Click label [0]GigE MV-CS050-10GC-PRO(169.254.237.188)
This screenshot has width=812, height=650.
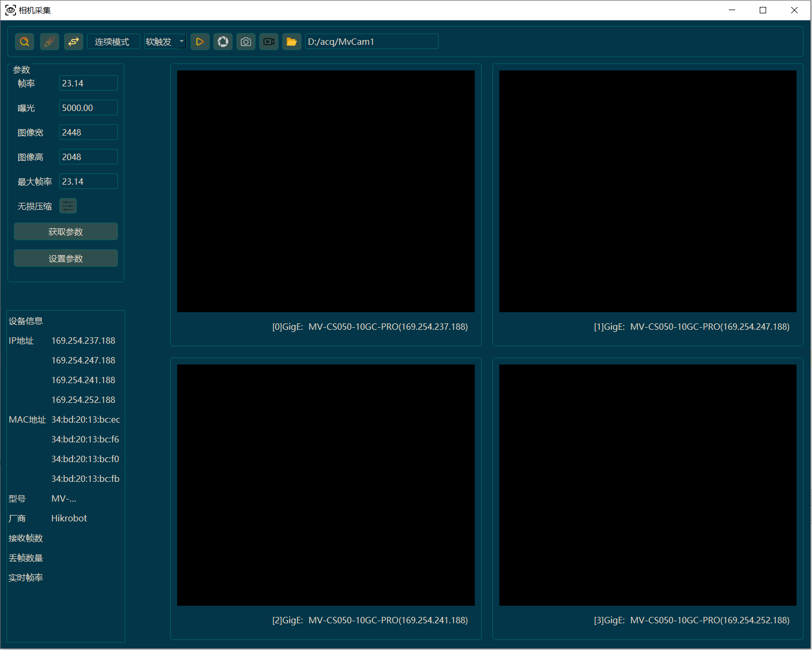pyautogui.click(x=370, y=327)
